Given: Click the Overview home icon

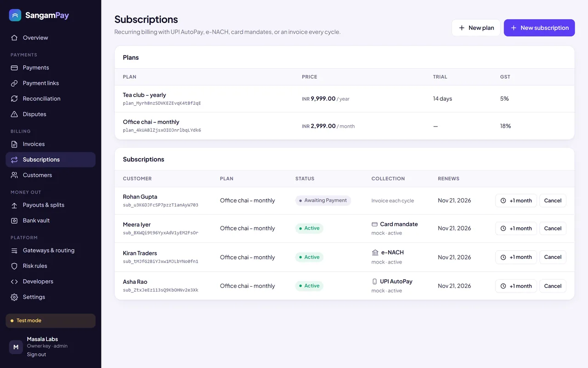Looking at the screenshot, I should coord(14,38).
